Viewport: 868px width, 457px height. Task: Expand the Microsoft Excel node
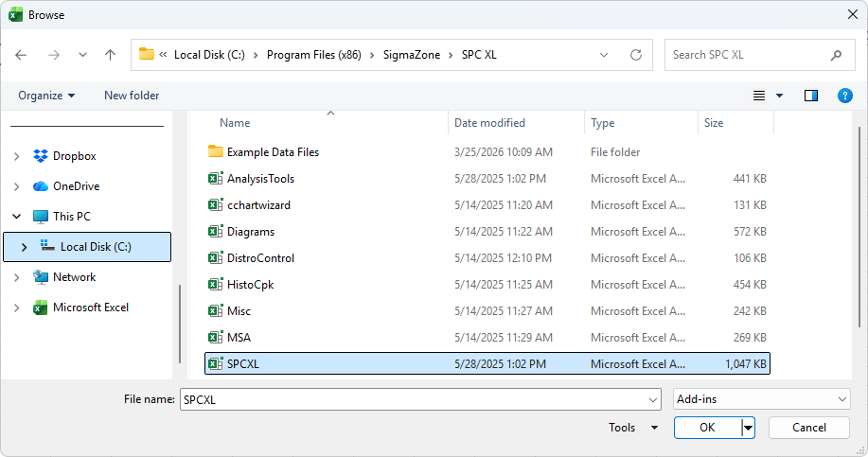[x=17, y=308]
